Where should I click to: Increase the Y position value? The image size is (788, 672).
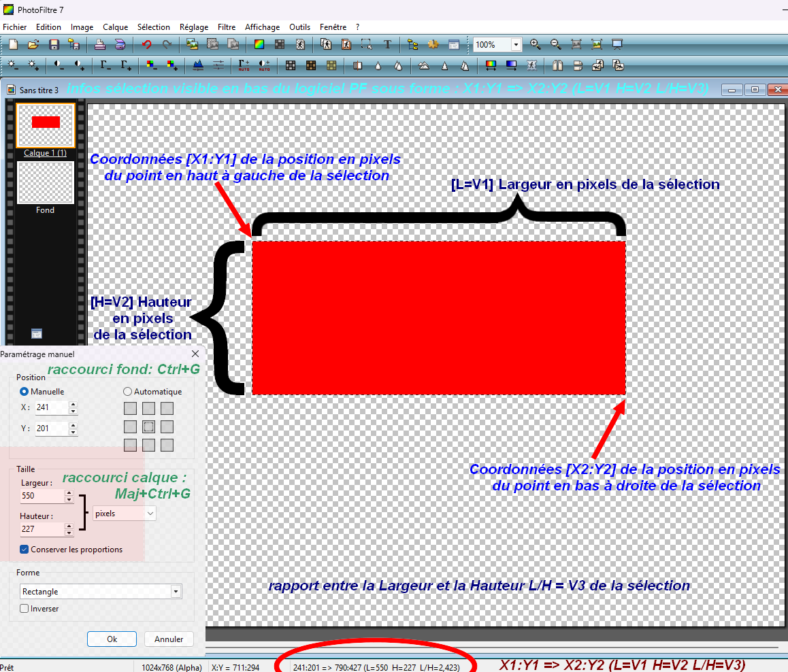tap(73, 425)
